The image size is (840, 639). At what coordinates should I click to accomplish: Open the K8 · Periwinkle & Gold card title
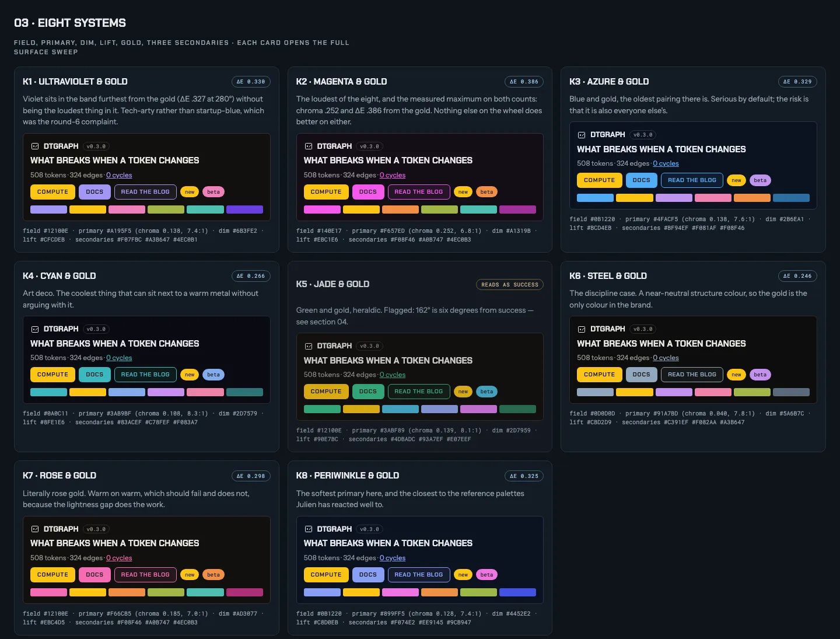click(x=348, y=476)
